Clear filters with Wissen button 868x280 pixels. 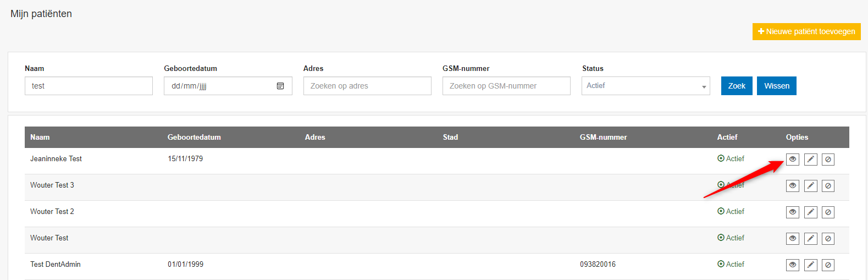[777, 86]
